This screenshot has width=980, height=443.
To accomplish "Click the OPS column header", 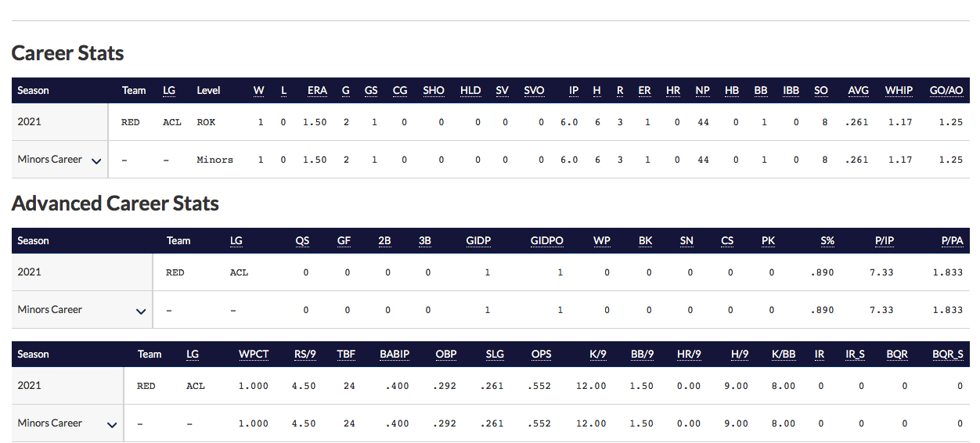I will (x=541, y=355).
